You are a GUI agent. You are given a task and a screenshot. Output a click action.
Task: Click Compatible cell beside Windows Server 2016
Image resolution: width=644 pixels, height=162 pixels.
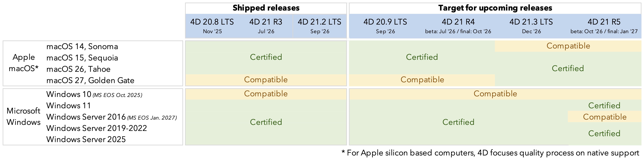tap(605, 117)
